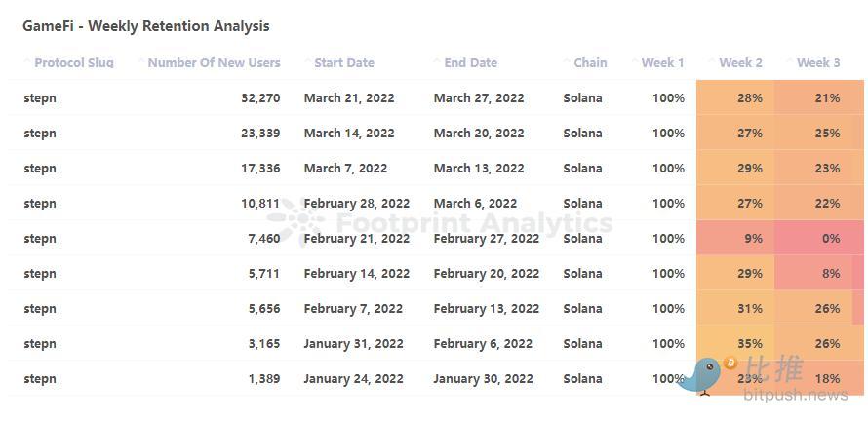This screenshot has height=421, width=868.
Task: Click sort caret beside Week 2 header
Action: 712,61
